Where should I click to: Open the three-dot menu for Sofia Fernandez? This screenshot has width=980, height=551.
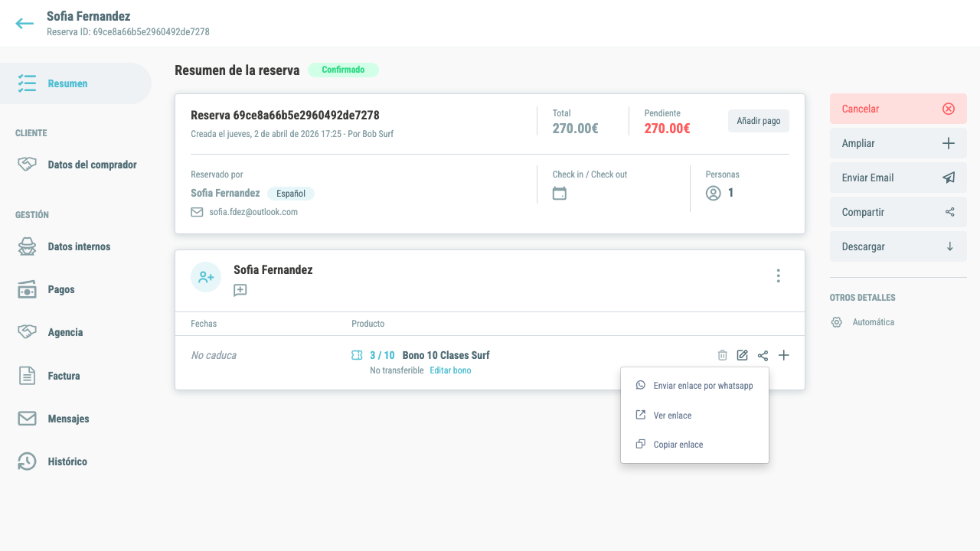[778, 275]
